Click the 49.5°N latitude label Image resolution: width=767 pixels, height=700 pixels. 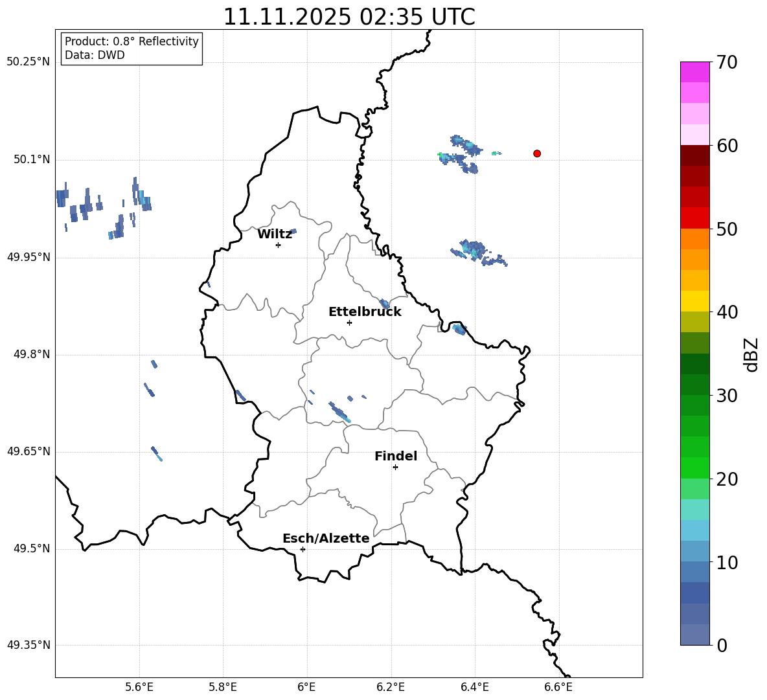click(x=32, y=548)
